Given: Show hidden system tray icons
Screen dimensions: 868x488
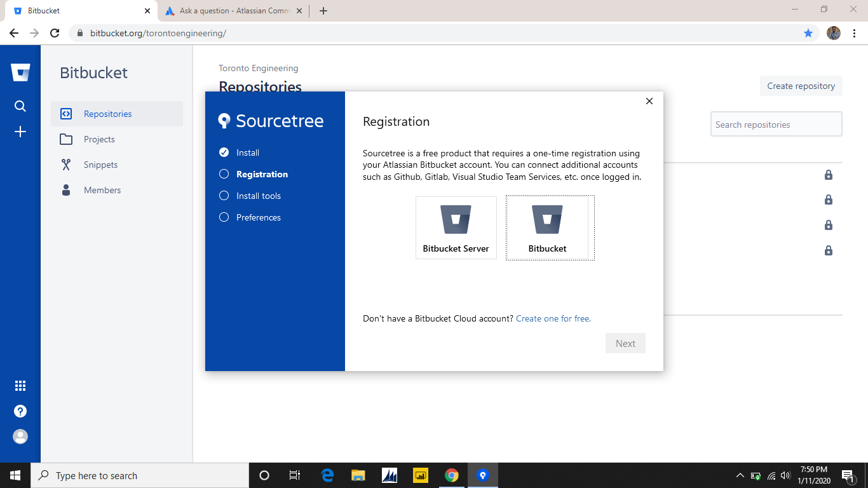Looking at the screenshot, I should click(740, 475).
